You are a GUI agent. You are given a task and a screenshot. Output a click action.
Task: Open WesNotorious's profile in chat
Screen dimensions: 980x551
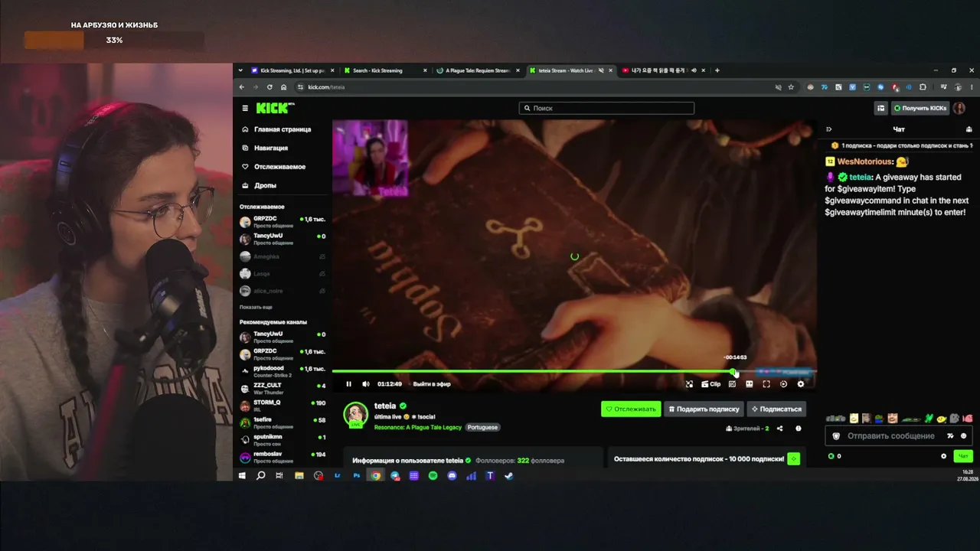[864, 161]
